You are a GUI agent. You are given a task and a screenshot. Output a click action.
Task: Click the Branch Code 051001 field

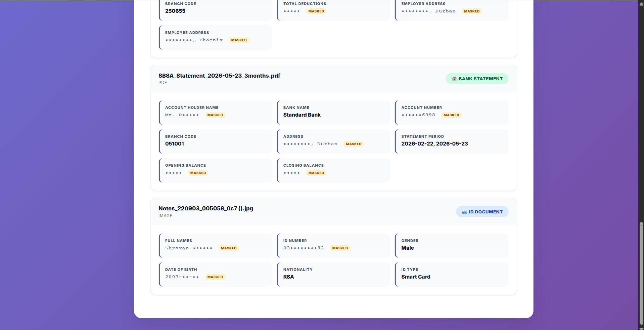216,141
